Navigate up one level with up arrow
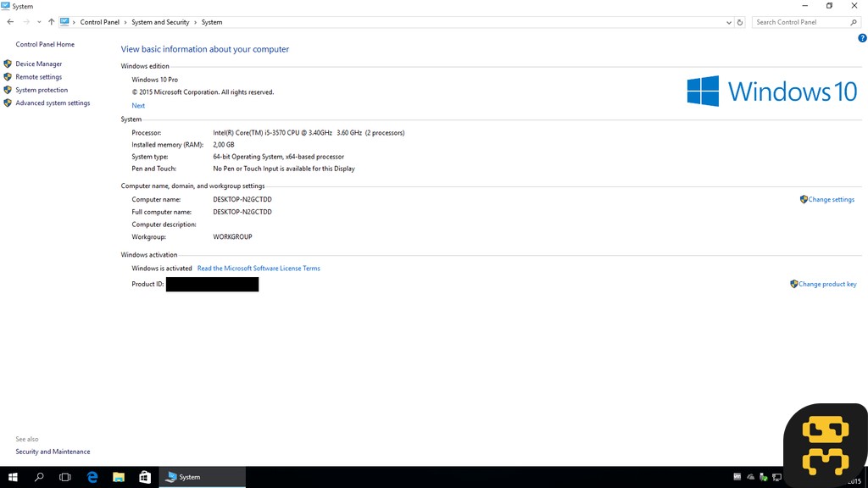The image size is (868, 488). click(x=52, y=22)
